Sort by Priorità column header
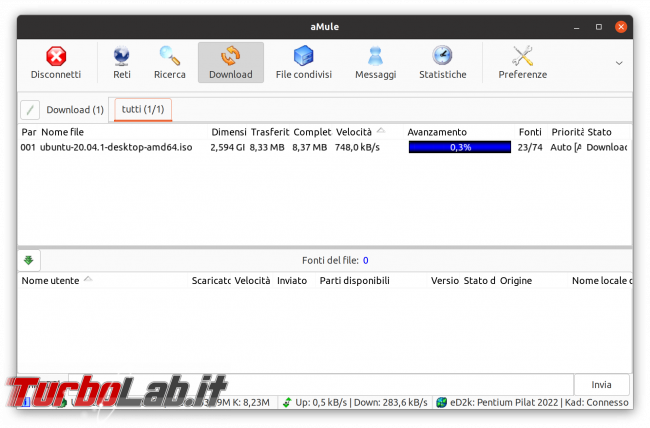 tap(567, 132)
